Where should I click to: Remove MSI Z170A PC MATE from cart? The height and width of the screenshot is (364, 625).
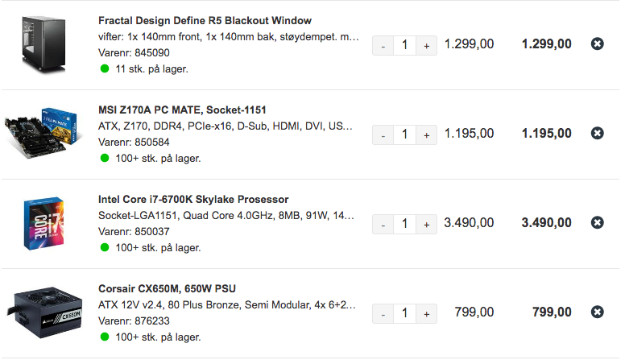(x=597, y=133)
